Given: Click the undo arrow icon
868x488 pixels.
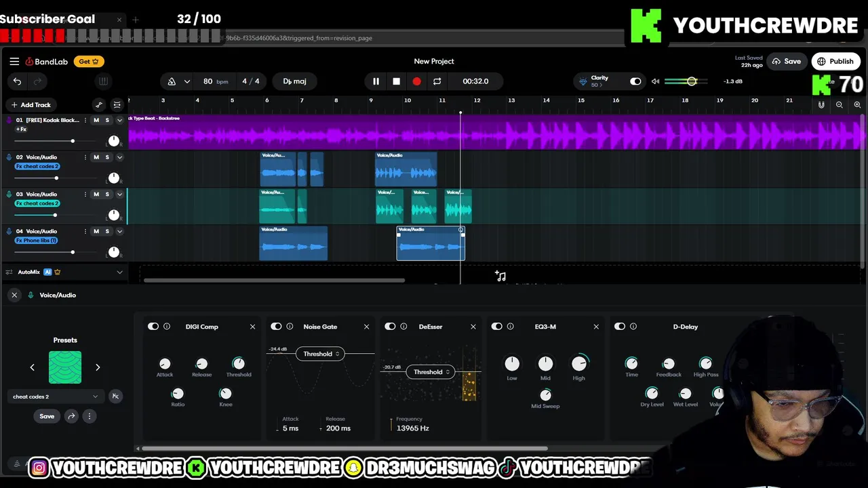Looking at the screenshot, I should click(x=17, y=81).
